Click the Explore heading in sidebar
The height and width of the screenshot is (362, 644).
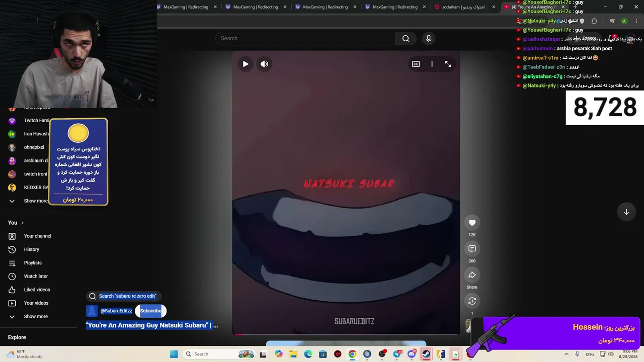(x=17, y=337)
